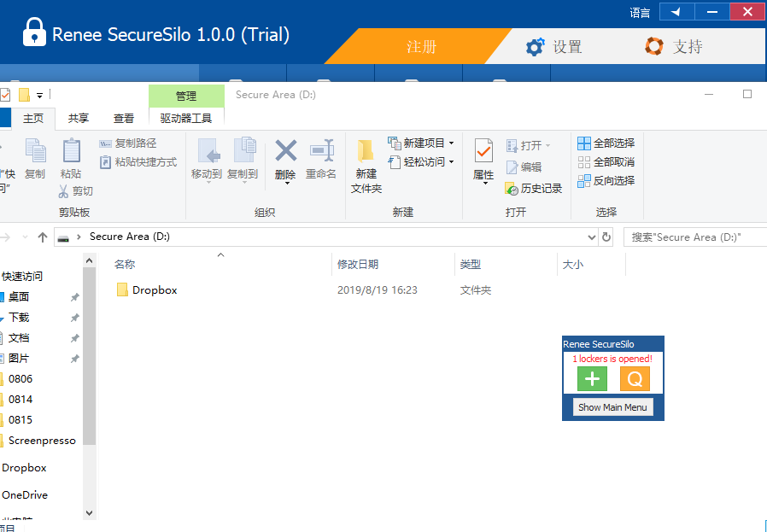Image resolution: width=767 pixels, height=532 pixels.
Task: Open the address bar history dropdown
Action: [592, 237]
